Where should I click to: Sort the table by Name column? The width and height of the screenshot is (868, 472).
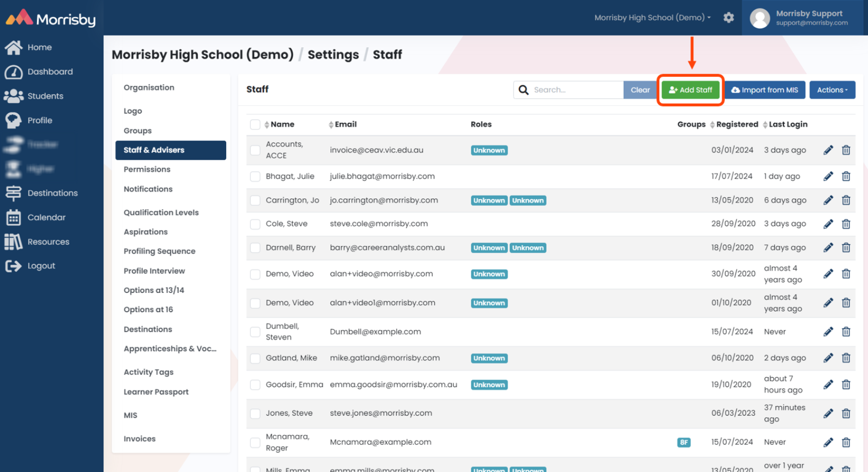point(279,124)
